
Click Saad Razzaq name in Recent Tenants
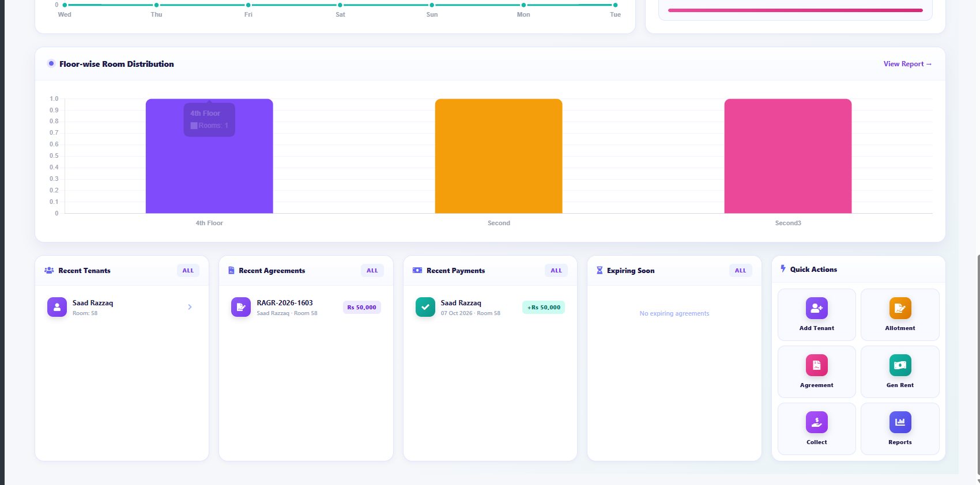93,303
